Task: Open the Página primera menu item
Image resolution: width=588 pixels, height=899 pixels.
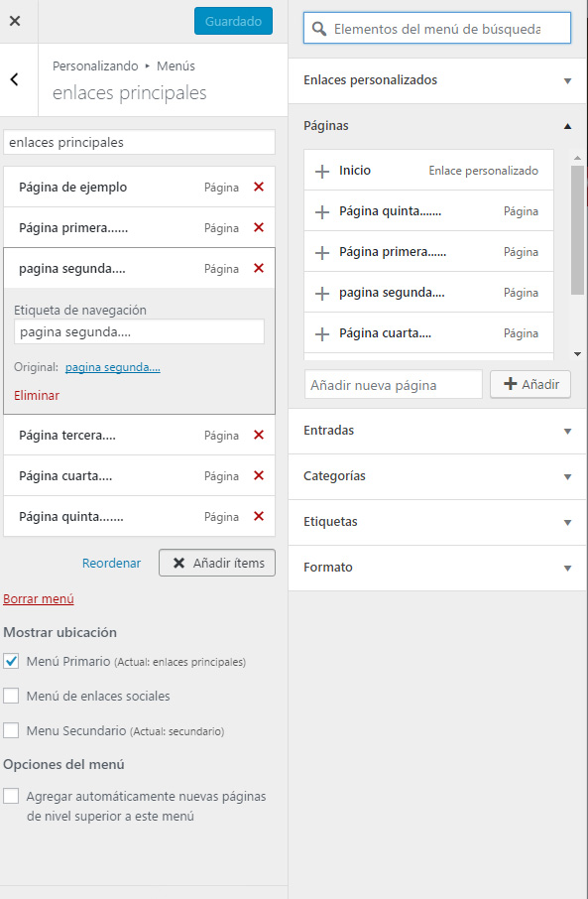Action: point(139,227)
